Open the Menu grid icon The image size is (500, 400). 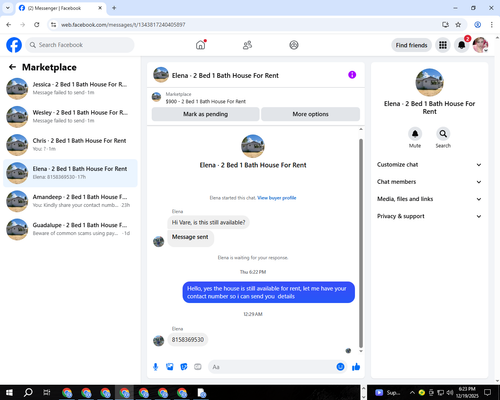point(443,45)
